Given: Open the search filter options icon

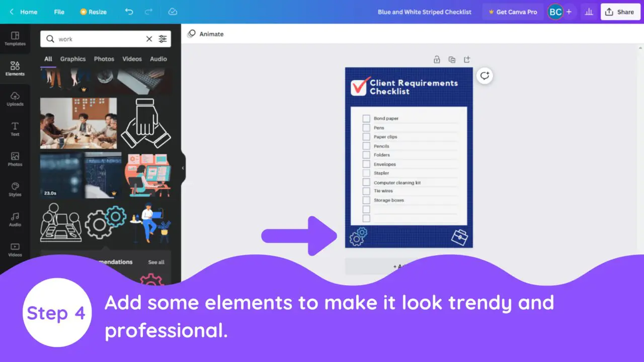Looking at the screenshot, I should pyautogui.click(x=163, y=39).
